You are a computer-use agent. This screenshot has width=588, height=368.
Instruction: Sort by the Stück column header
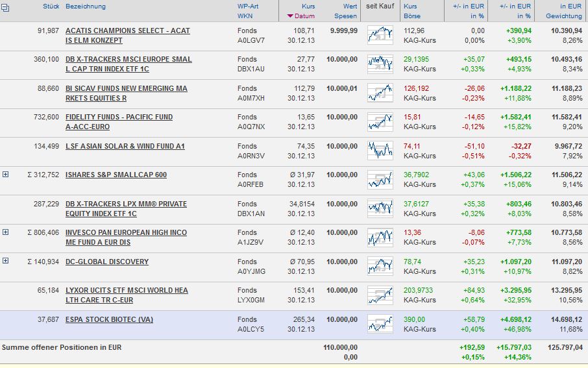coord(51,6)
